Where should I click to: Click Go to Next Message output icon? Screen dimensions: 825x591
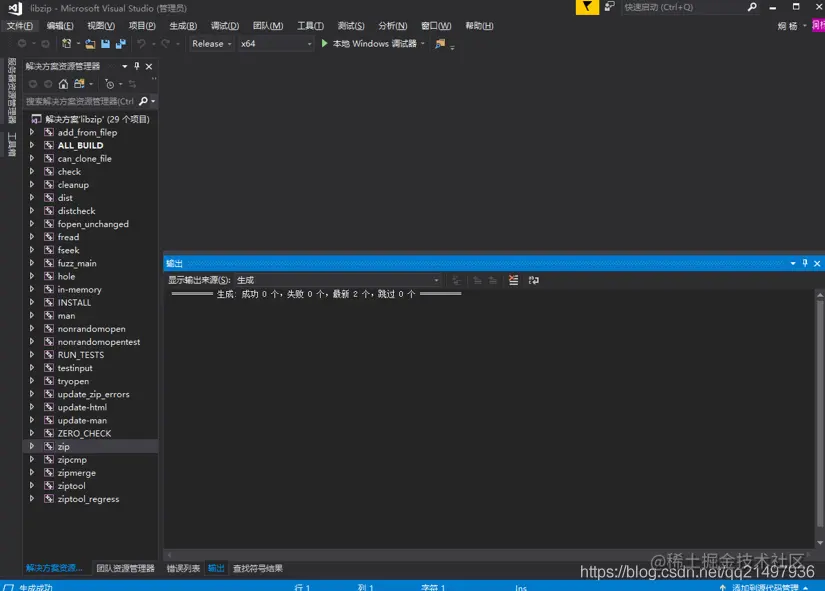coord(492,280)
